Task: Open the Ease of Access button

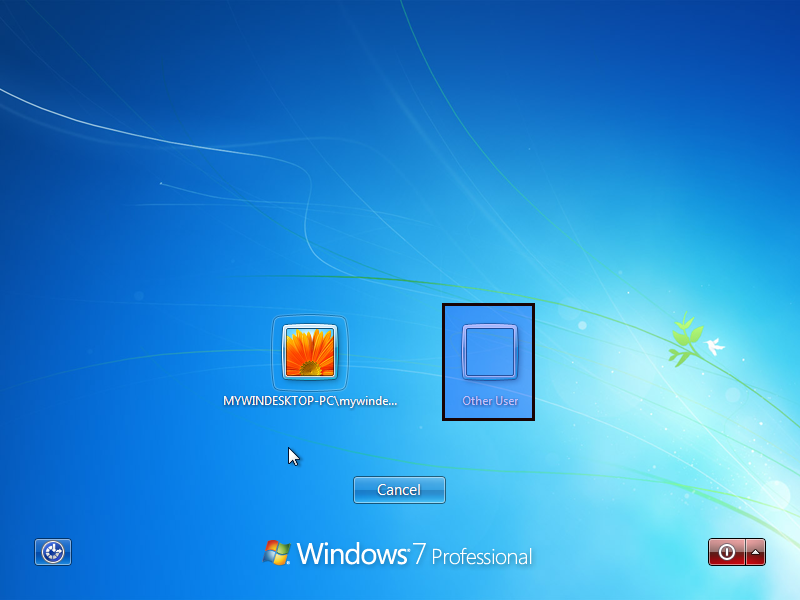Action: [x=53, y=552]
